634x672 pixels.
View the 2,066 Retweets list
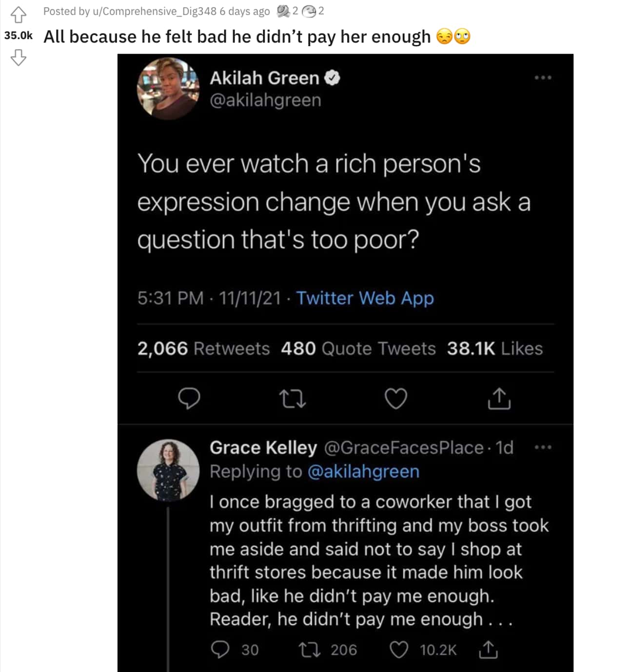point(203,348)
